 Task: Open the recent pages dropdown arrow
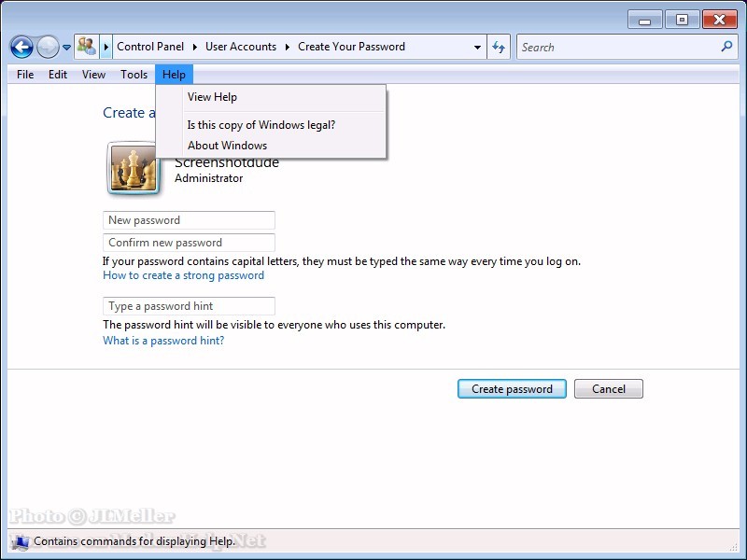click(67, 48)
